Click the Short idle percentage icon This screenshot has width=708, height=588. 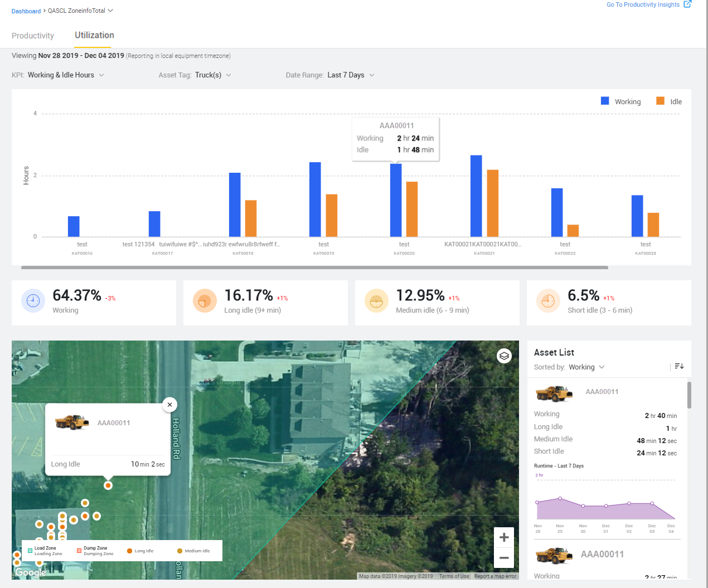(x=548, y=301)
